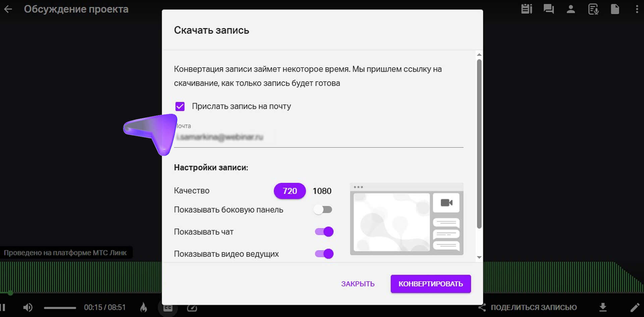Image resolution: width=644 pixels, height=317 pixels.
Task: Click the 'Конвертировать' button
Action: (430, 284)
